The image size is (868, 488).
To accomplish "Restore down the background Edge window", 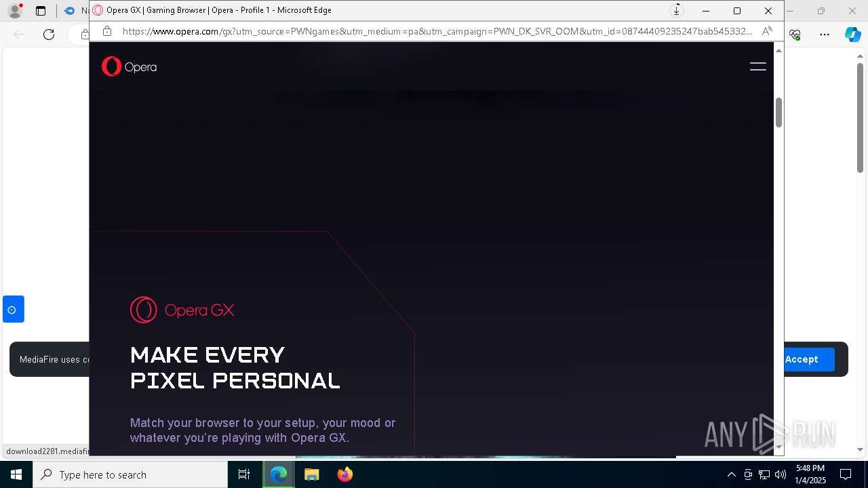I will pos(821,11).
